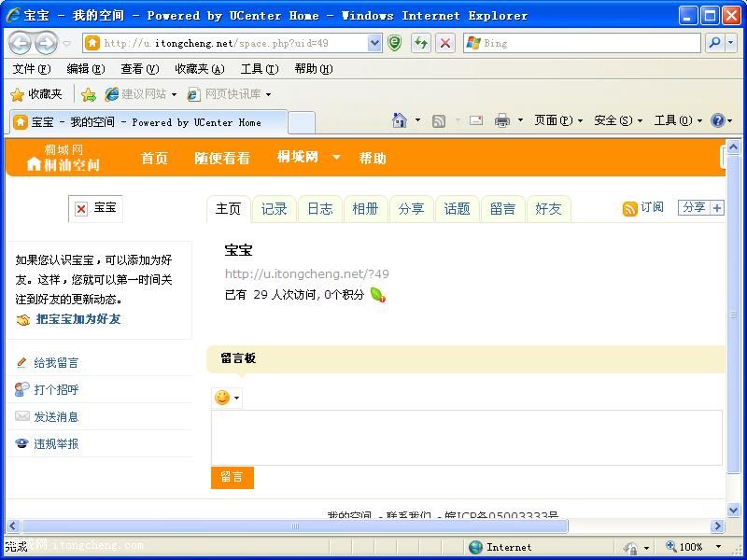Click the help question mark icon

[x=717, y=120]
